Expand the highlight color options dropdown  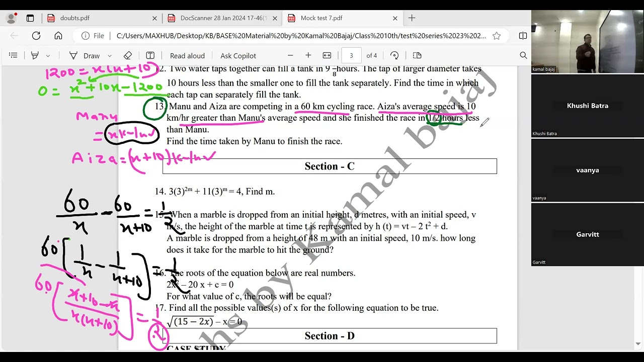pyautogui.click(x=48, y=55)
